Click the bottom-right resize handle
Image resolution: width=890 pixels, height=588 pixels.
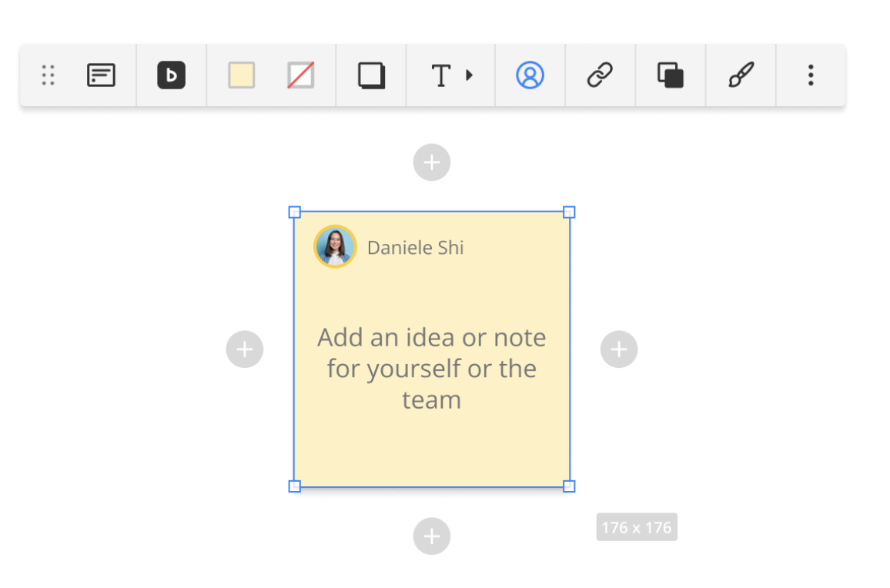pyautogui.click(x=569, y=486)
